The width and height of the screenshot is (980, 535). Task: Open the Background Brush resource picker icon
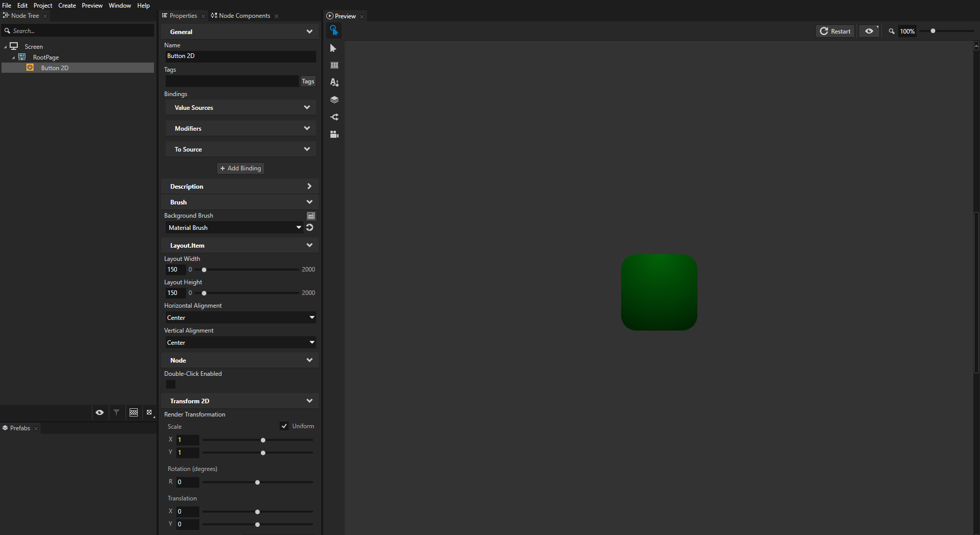[311, 216]
